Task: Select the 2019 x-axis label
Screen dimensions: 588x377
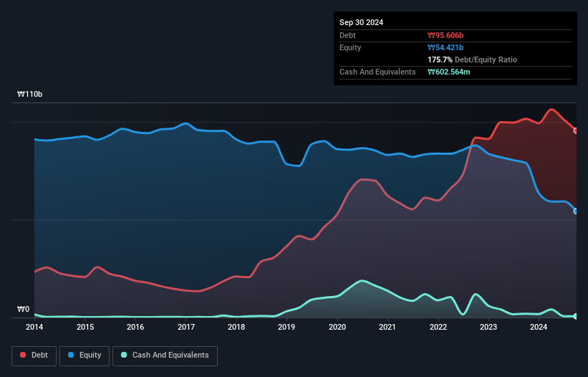Action: (286, 327)
